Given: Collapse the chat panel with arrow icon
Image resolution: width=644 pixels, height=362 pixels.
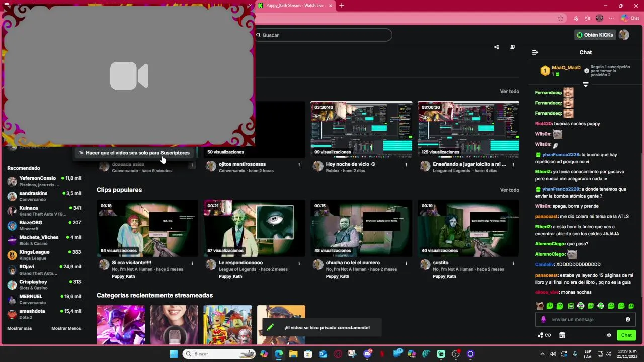Looking at the screenshot, I should click(535, 52).
